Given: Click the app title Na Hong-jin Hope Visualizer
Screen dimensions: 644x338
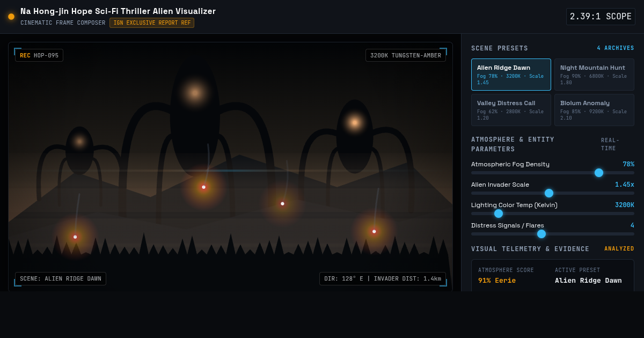Looking at the screenshot, I should click(118, 11).
